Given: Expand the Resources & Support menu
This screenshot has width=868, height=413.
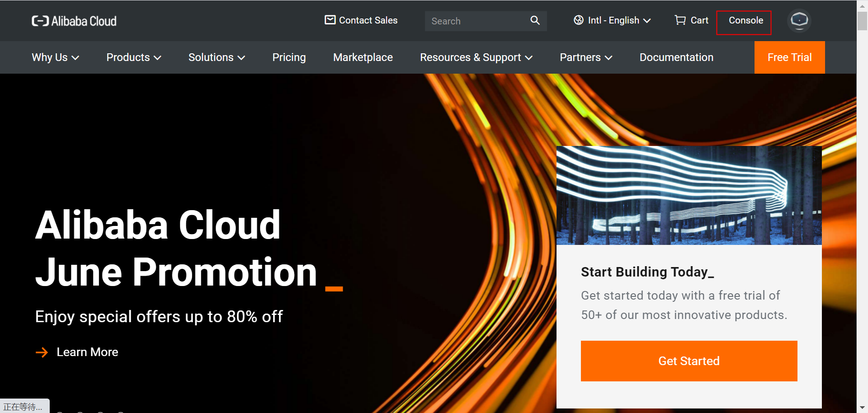Looking at the screenshot, I should click(476, 57).
